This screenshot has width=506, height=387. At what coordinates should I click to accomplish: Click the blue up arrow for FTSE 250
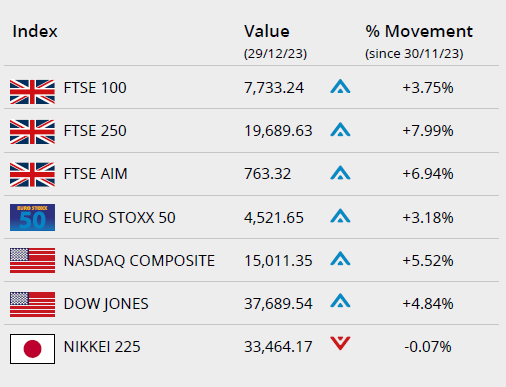[340, 129]
